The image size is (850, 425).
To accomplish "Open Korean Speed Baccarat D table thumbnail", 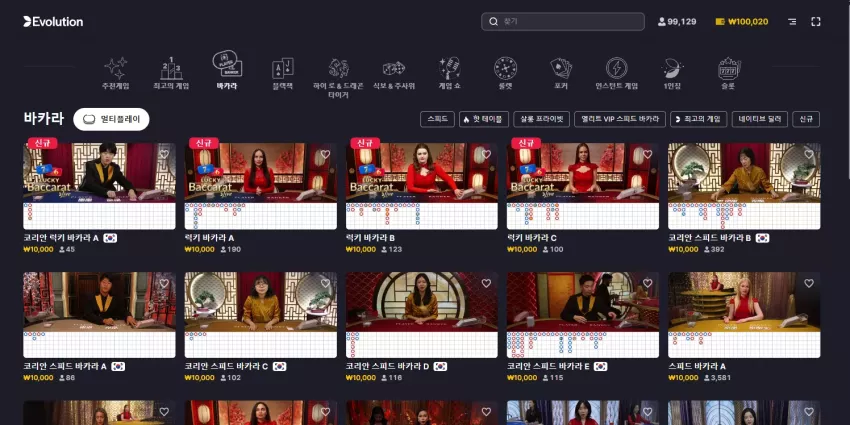I will tap(422, 301).
